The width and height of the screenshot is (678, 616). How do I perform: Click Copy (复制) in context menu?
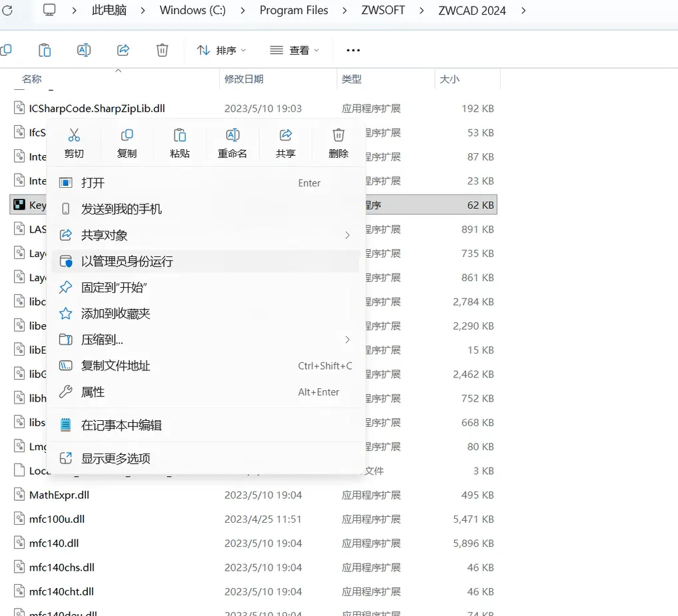127,143
